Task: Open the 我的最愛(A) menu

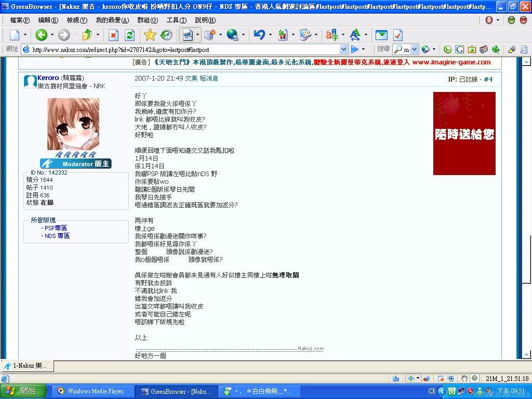Action: pyautogui.click(x=112, y=20)
